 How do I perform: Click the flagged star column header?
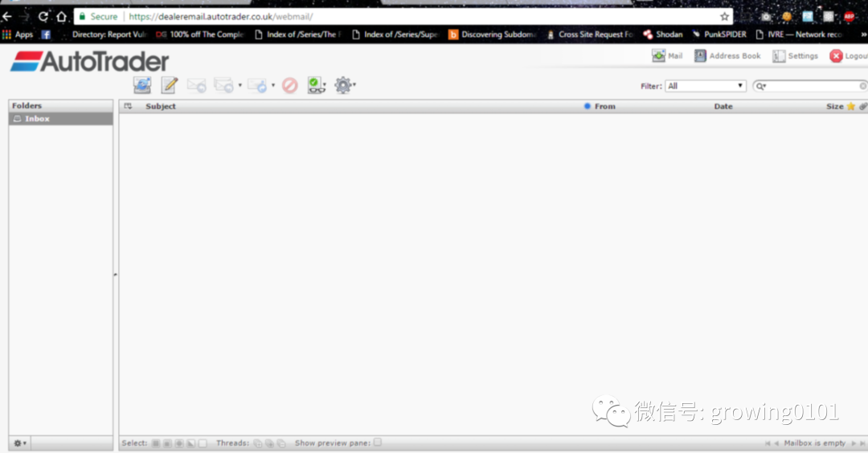851,106
